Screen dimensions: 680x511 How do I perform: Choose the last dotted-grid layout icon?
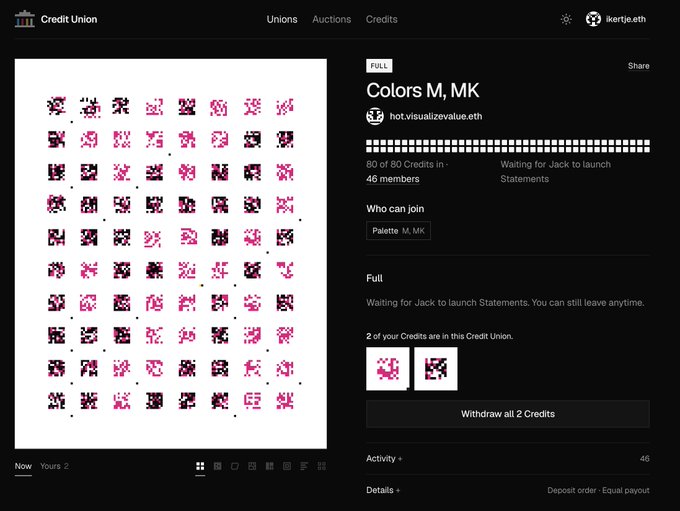(321, 466)
